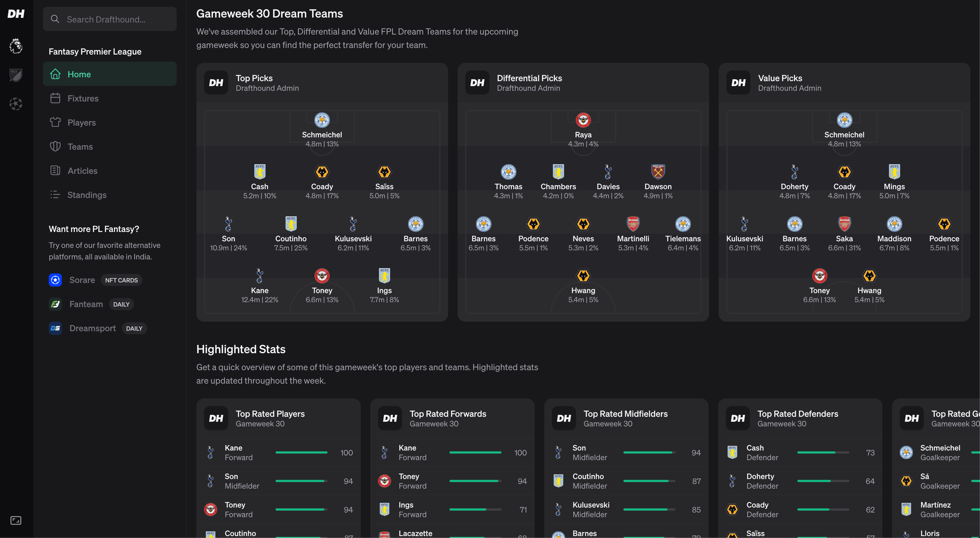The image size is (980, 538).
Task: Open the Fanteam platform icon
Action: coord(55,304)
